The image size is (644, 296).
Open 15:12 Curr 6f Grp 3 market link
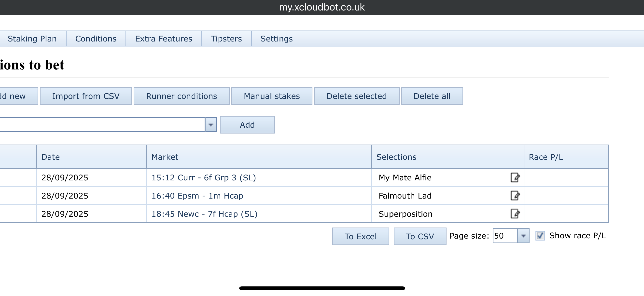[204, 177]
